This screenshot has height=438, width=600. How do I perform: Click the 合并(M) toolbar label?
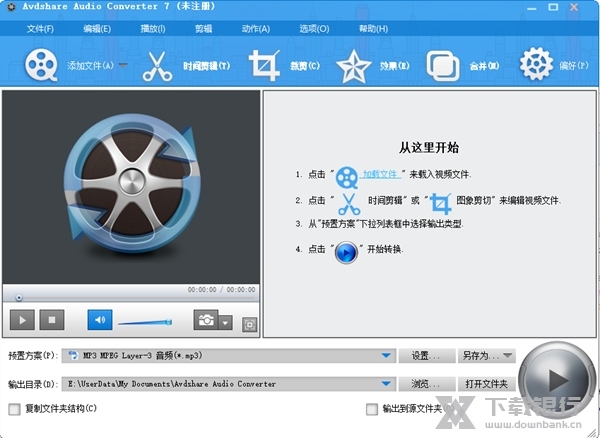pyautogui.click(x=484, y=66)
